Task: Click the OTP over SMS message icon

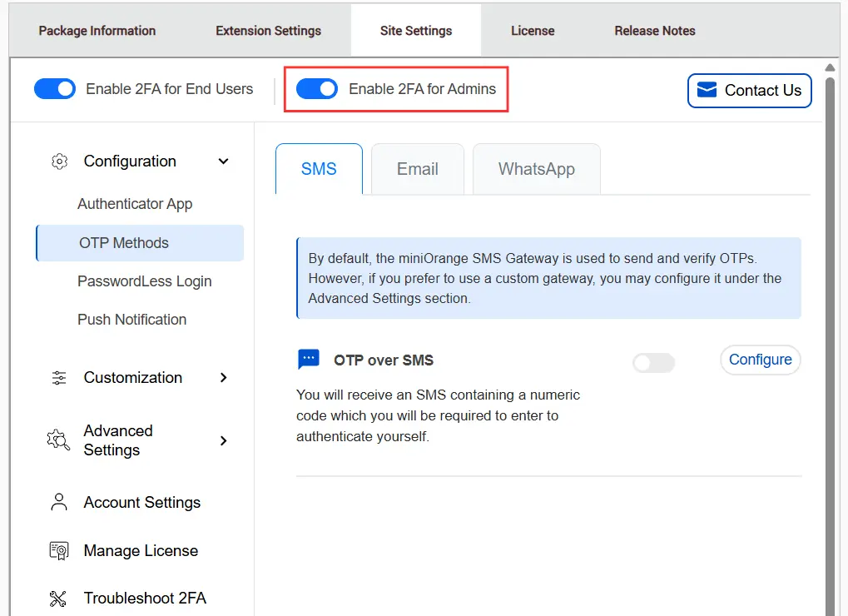Action: (x=309, y=358)
